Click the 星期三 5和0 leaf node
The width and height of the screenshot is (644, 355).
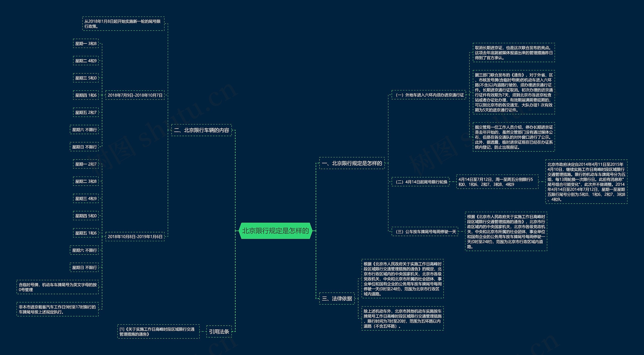pyautogui.click(x=86, y=78)
